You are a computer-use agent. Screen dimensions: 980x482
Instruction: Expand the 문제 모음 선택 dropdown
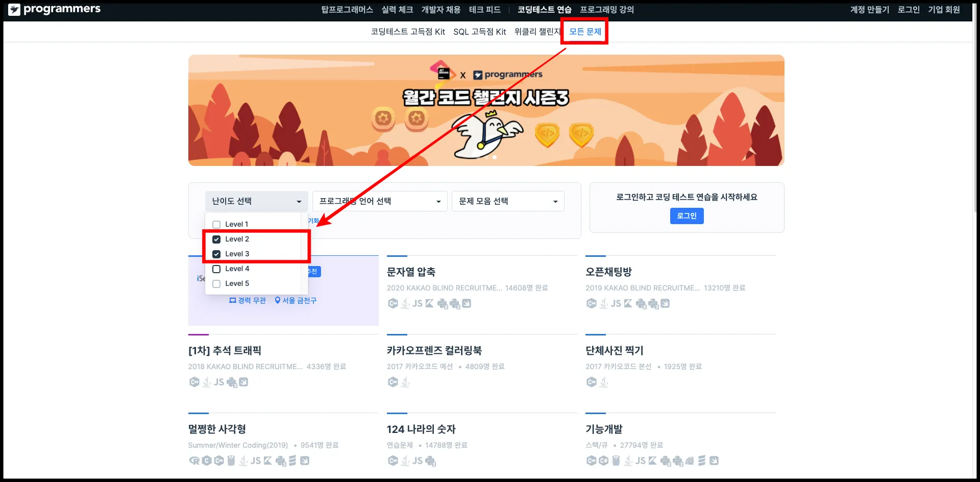[508, 201]
